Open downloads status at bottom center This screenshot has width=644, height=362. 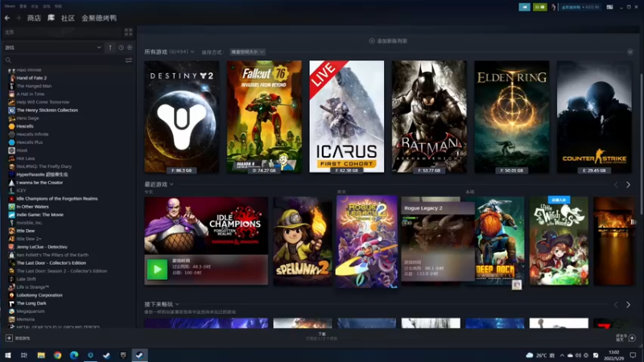(x=321, y=336)
